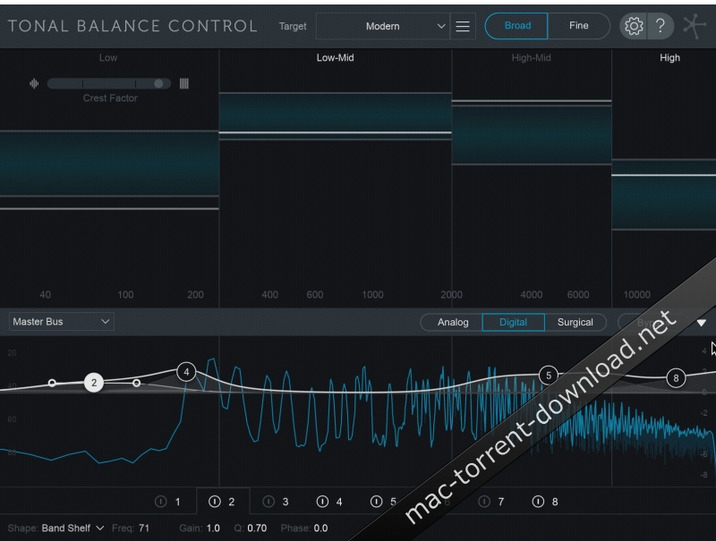The height and width of the screenshot is (541, 716).
Task: Select EQ node 4 on the curve
Action: pyautogui.click(x=186, y=372)
